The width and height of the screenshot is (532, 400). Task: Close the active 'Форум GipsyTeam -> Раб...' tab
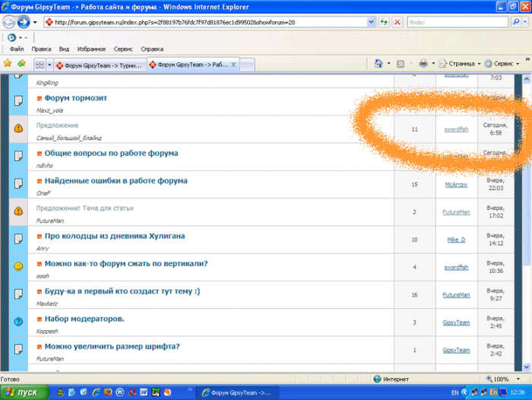point(233,65)
